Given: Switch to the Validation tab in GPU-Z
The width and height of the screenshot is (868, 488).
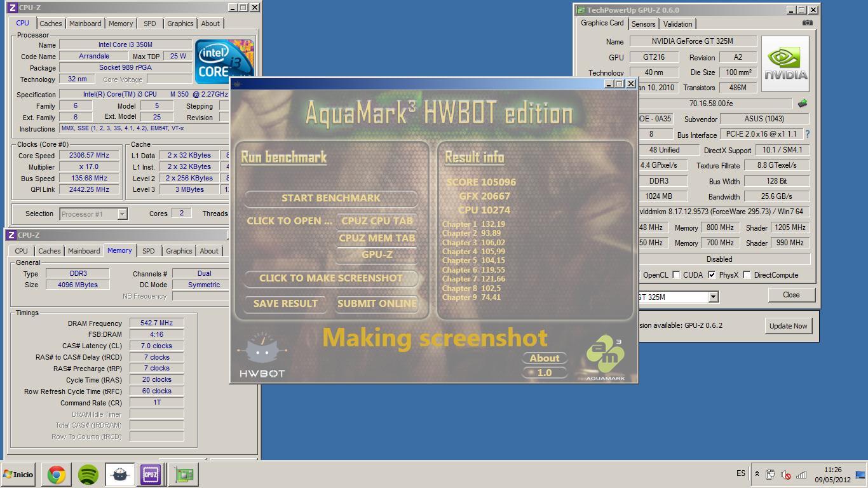Looking at the screenshot, I should [x=677, y=24].
